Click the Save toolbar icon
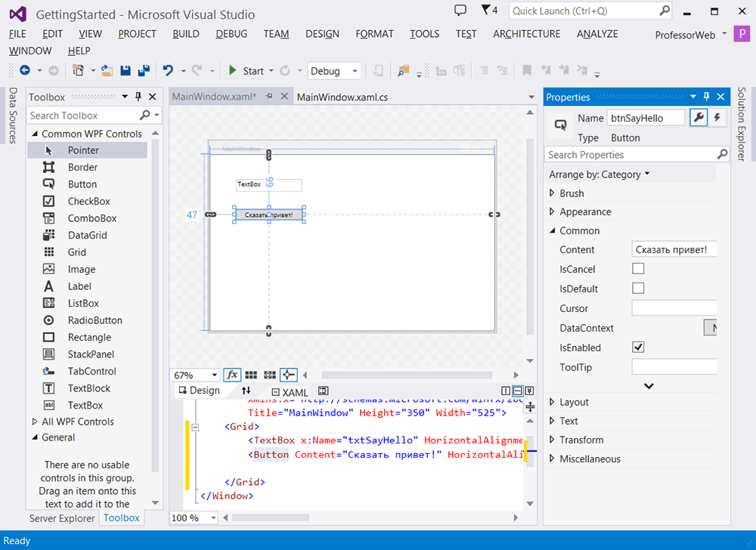The width and height of the screenshot is (756, 550). pyautogui.click(x=125, y=70)
